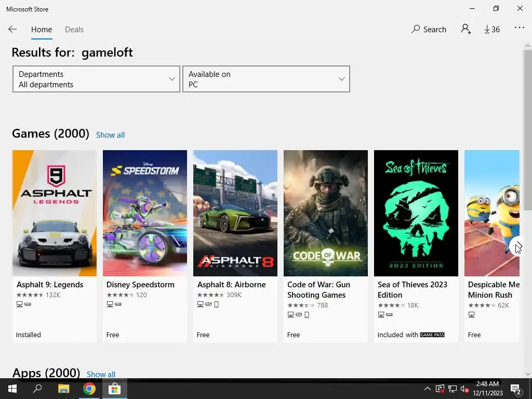Image resolution: width=532 pixels, height=399 pixels.
Task: Select the Despicable Me Minion Rush title
Action: pos(494,290)
